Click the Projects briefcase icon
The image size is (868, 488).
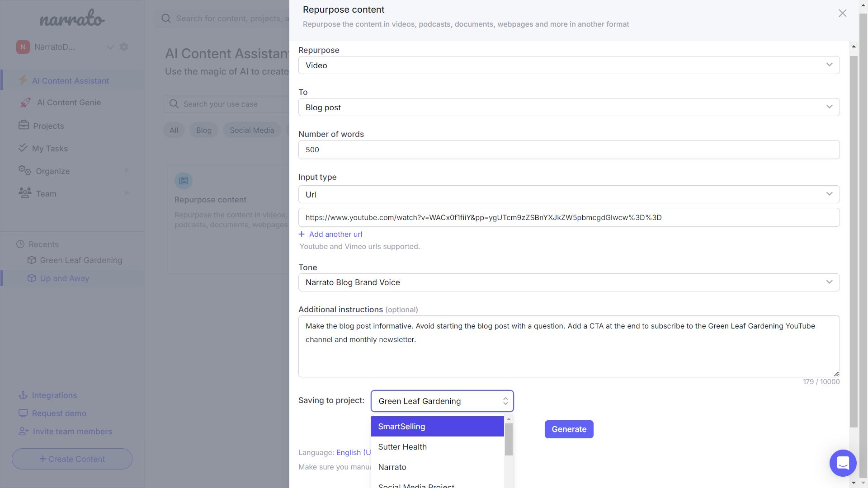pos(24,125)
